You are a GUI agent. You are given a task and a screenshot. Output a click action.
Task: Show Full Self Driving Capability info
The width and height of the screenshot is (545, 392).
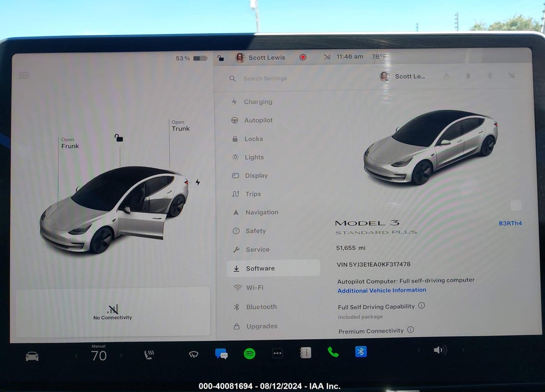421,305
